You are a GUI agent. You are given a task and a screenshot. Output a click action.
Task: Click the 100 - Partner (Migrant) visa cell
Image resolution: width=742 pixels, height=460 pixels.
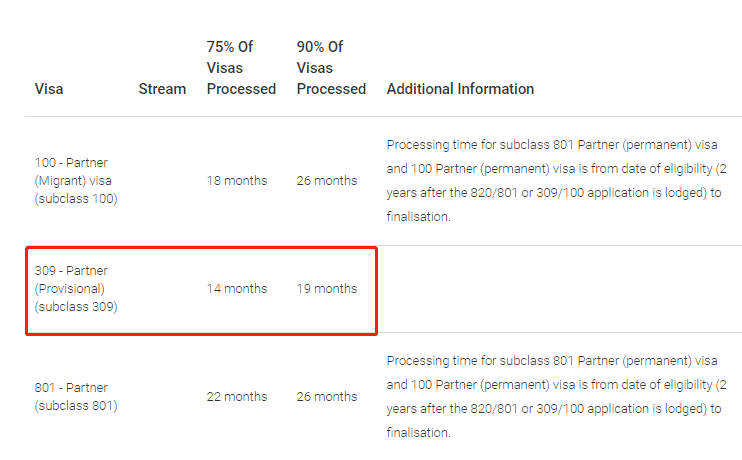pyautogui.click(x=76, y=181)
